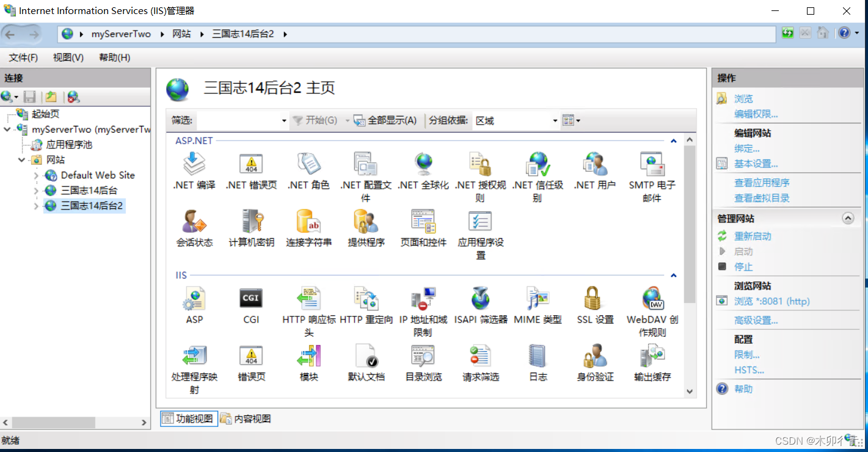Image resolution: width=868 pixels, height=452 pixels.
Task: Open the IP 地址和域限制 icon
Action: (x=423, y=299)
